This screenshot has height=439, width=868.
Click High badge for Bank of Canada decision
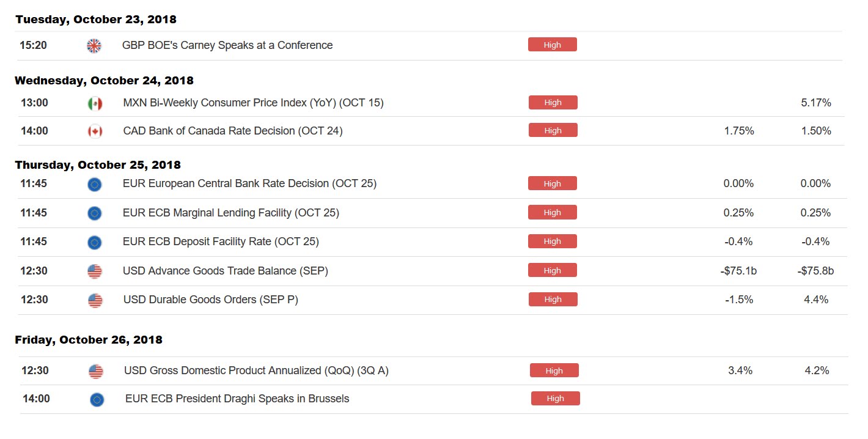click(x=553, y=130)
